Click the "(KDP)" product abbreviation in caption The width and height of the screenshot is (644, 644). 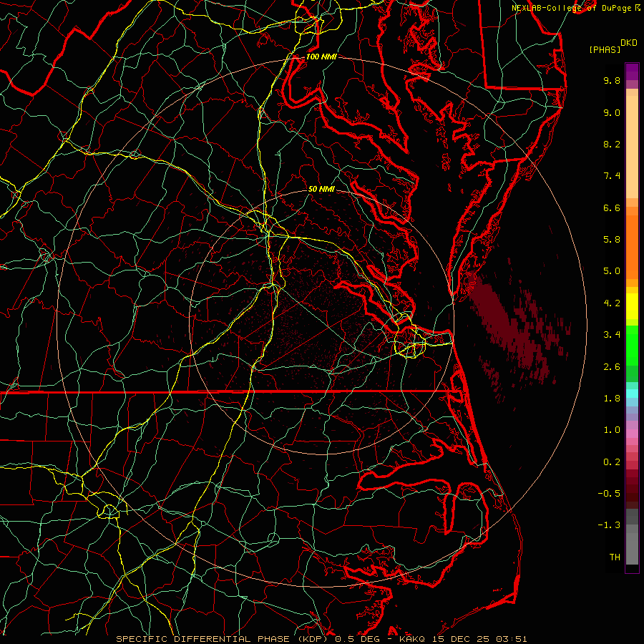313,639
